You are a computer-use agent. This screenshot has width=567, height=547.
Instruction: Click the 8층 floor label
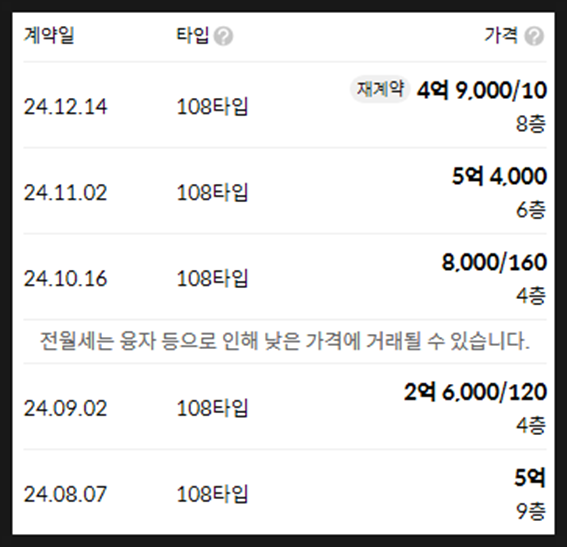(530, 124)
